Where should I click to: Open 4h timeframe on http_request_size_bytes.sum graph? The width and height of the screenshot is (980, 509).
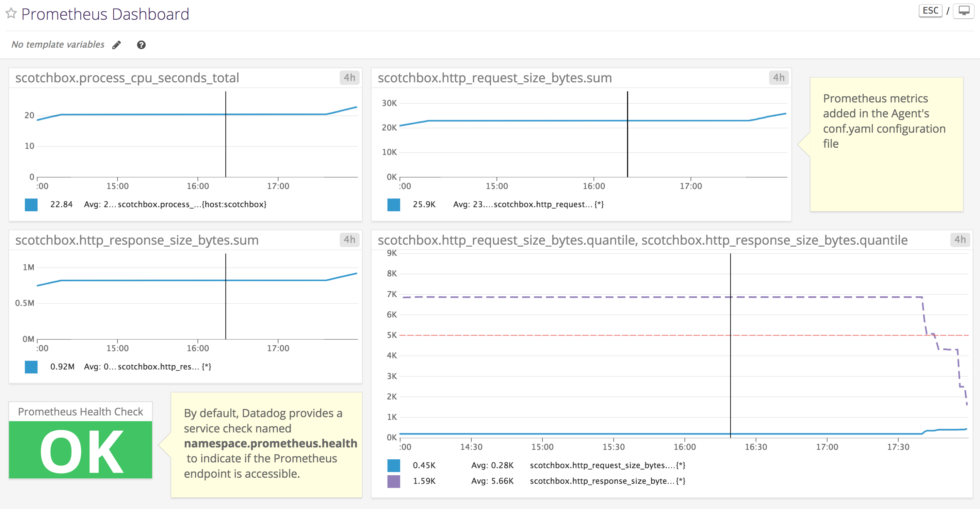point(778,78)
